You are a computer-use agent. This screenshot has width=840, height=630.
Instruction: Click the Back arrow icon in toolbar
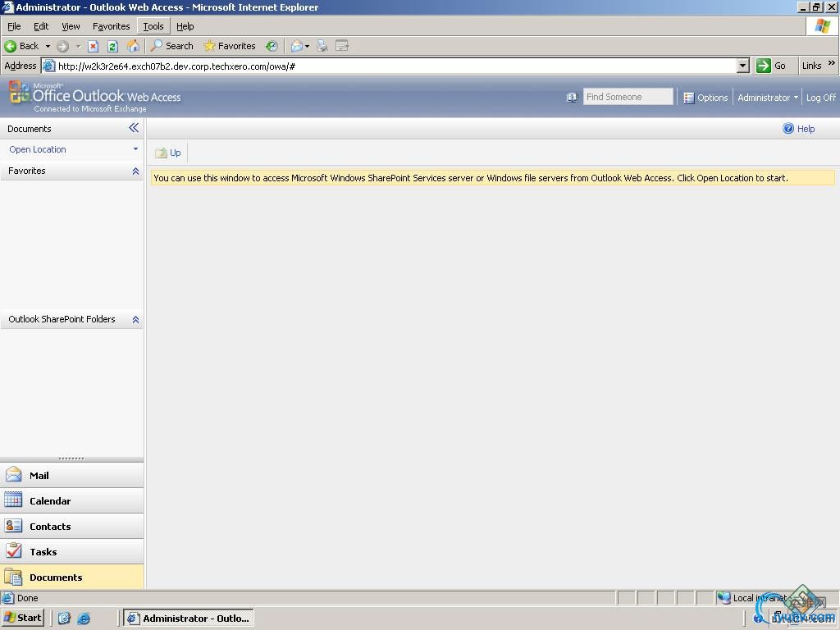(x=10, y=46)
